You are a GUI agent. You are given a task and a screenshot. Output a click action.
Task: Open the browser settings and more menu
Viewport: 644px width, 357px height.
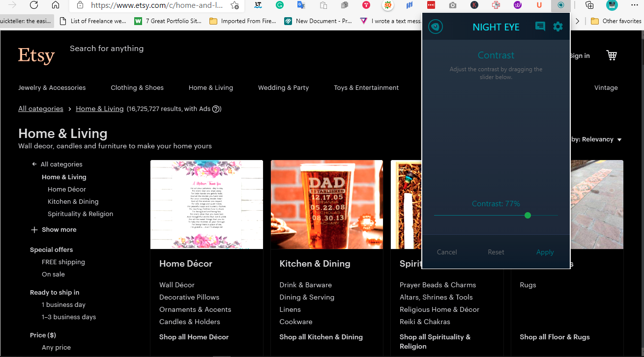(x=634, y=5)
